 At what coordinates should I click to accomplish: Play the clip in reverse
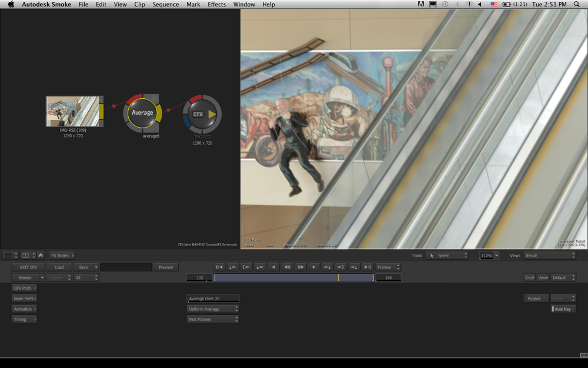point(273,267)
